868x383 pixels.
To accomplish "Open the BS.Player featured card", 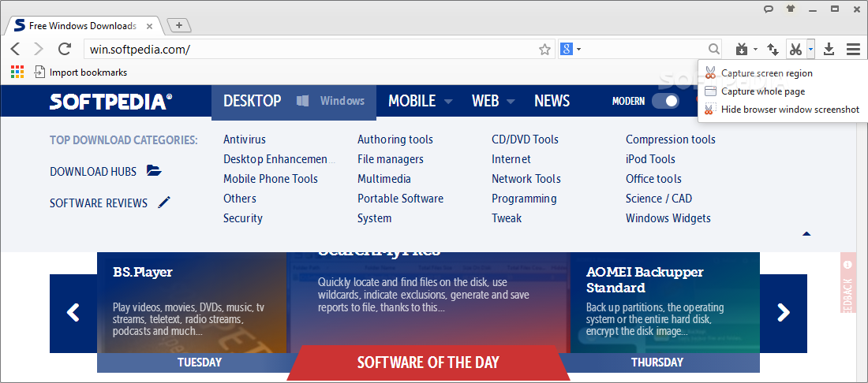I will 192,303.
